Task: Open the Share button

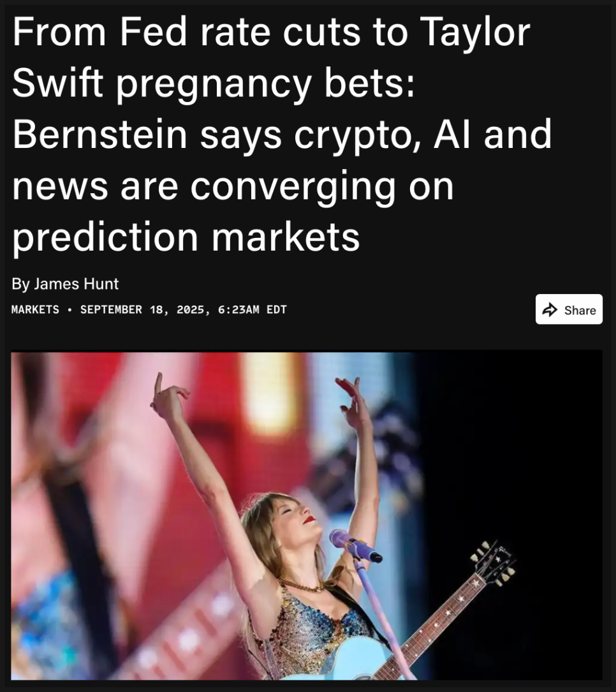Action: pos(569,309)
